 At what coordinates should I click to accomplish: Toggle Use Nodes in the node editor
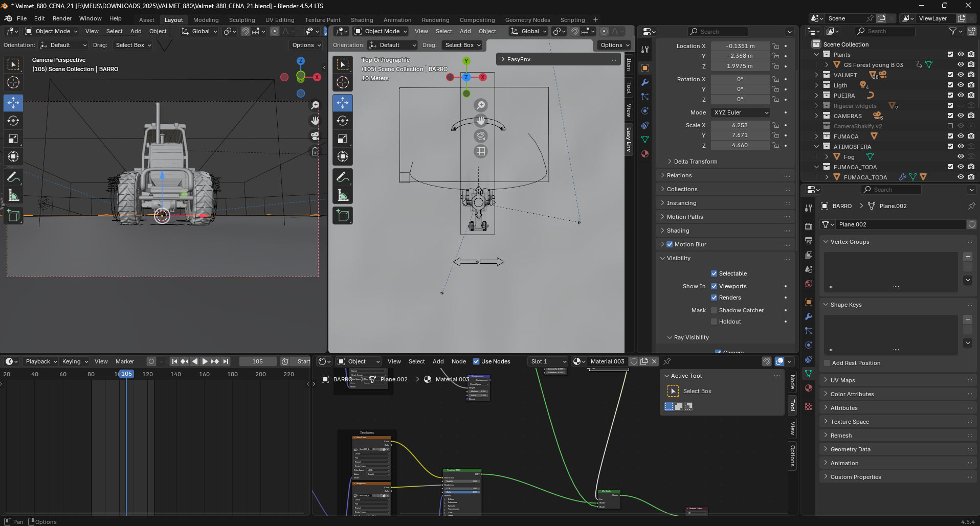(x=476, y=361)
